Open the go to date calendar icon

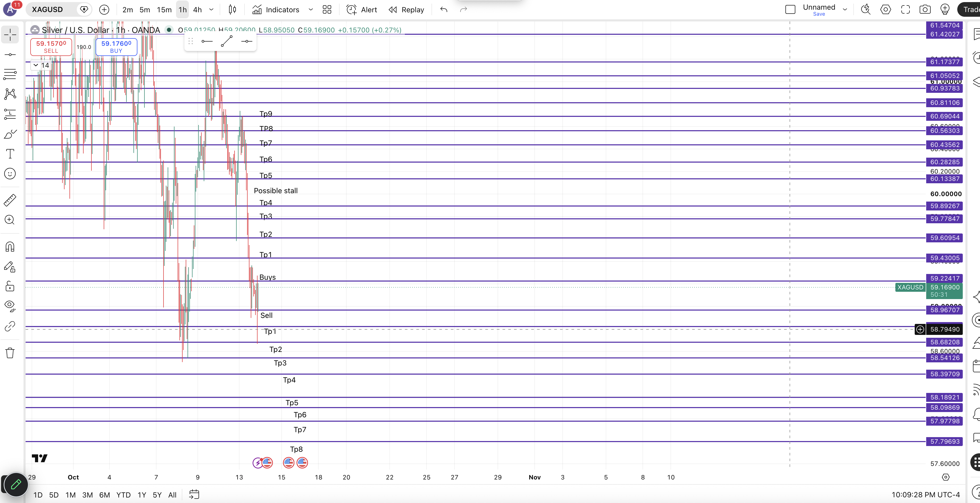[194, 495]
